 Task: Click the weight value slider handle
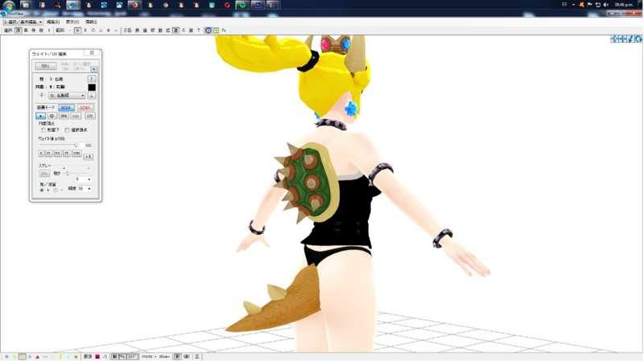click(x=76, y=145)
